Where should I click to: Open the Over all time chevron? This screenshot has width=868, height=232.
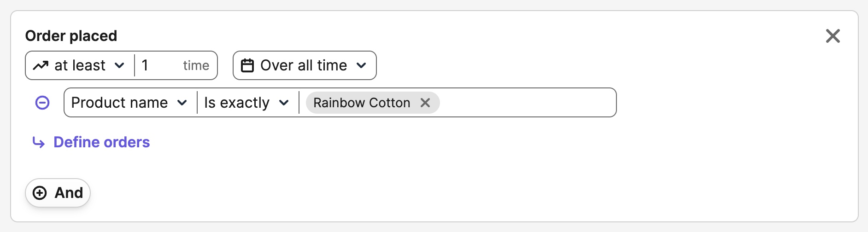[362, 65]
